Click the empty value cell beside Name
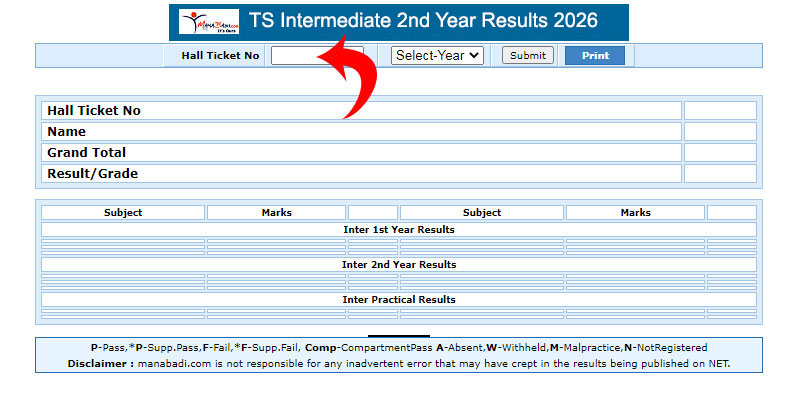 (720, 132)
